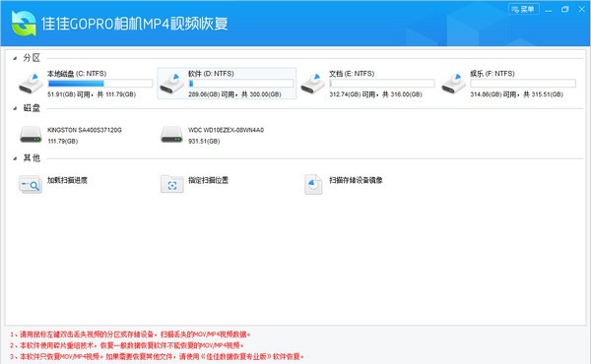
Task: Collapse the 其他 section triangle
Action: point(15,158)
